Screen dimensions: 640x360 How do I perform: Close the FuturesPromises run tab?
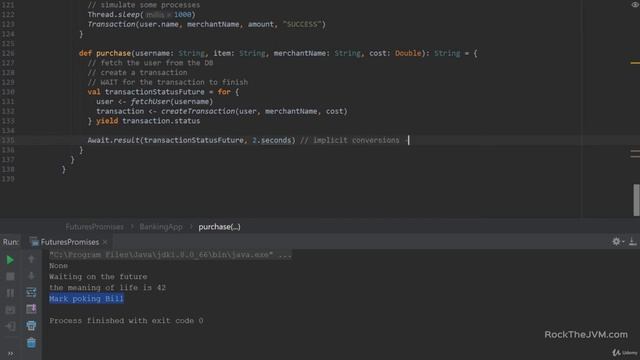pyautogui.click(x=105, y=242)
